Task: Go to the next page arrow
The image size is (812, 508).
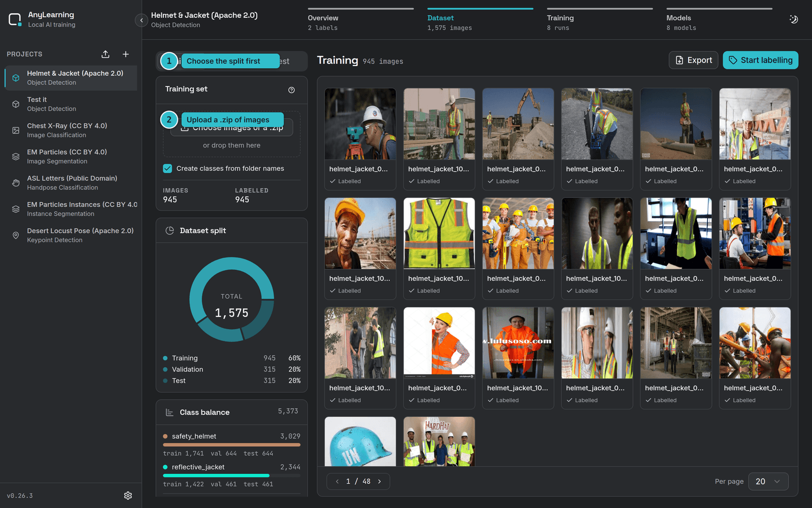Action: tap(380, 482)
